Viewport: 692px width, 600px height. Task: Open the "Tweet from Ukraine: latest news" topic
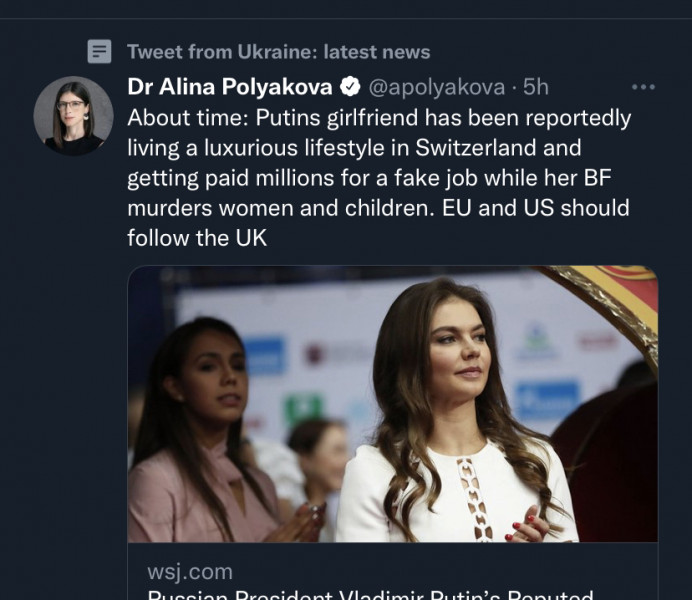(x=278, y=51)
